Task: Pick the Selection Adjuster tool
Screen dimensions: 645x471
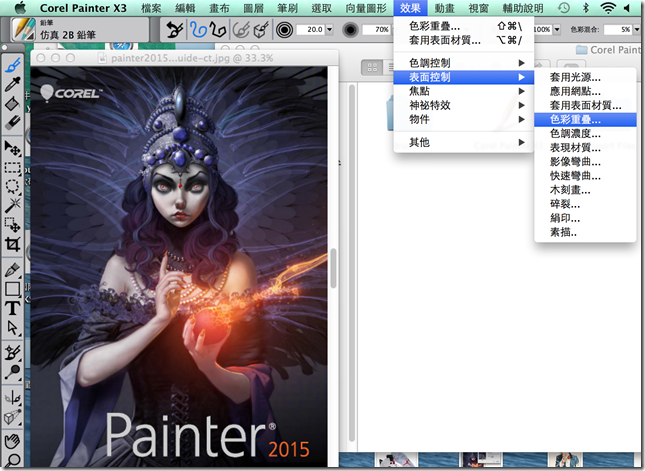Action: point(12,224)
